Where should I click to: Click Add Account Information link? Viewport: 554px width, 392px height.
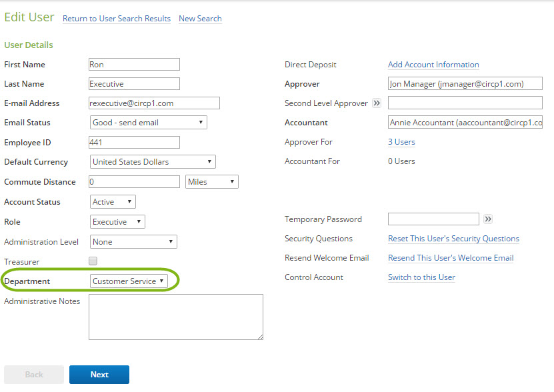(433, 65)
